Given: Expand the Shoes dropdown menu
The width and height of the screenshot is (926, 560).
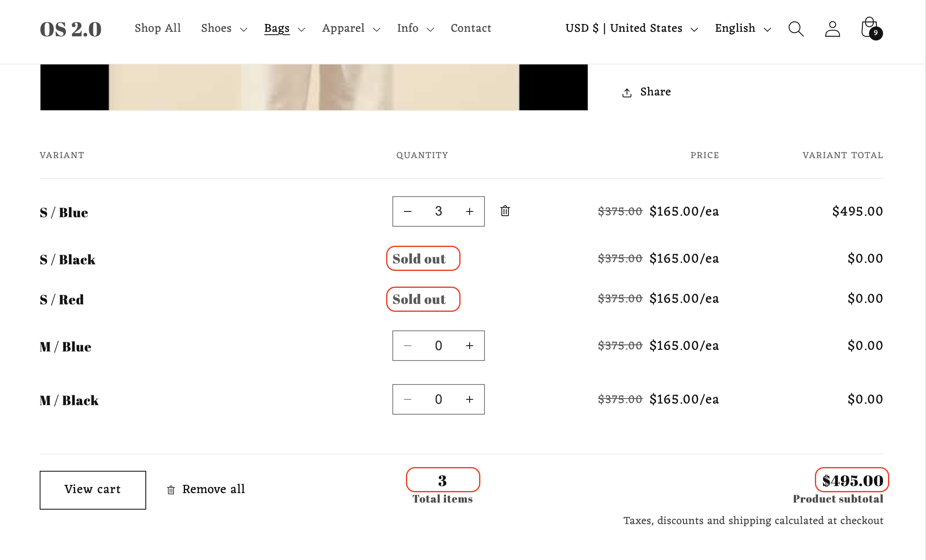Looking at the screenshot, I should pyautogui.click(x=216, y=28).
